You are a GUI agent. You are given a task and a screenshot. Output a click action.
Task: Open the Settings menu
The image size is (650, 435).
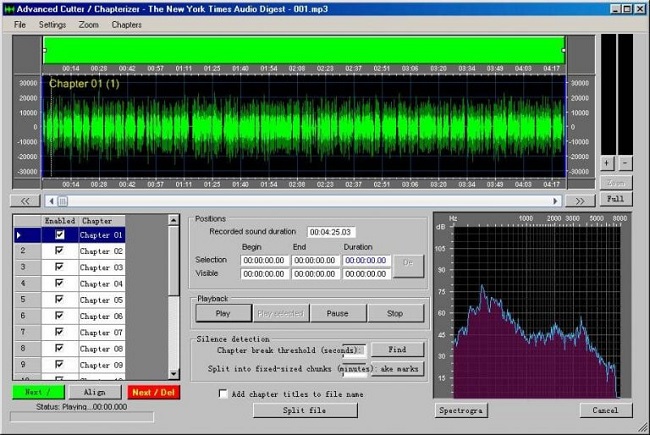[x=52, y=25]
